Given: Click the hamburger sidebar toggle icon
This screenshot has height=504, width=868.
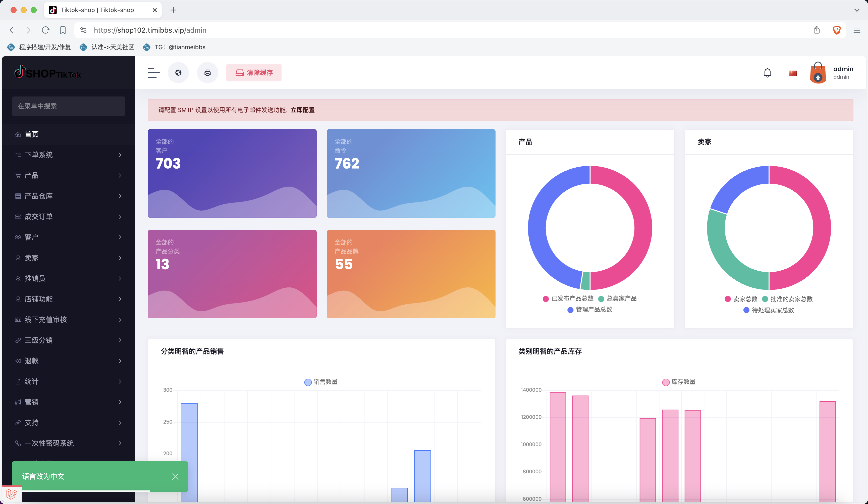Looking at the screenshot, I should point(153,73).
